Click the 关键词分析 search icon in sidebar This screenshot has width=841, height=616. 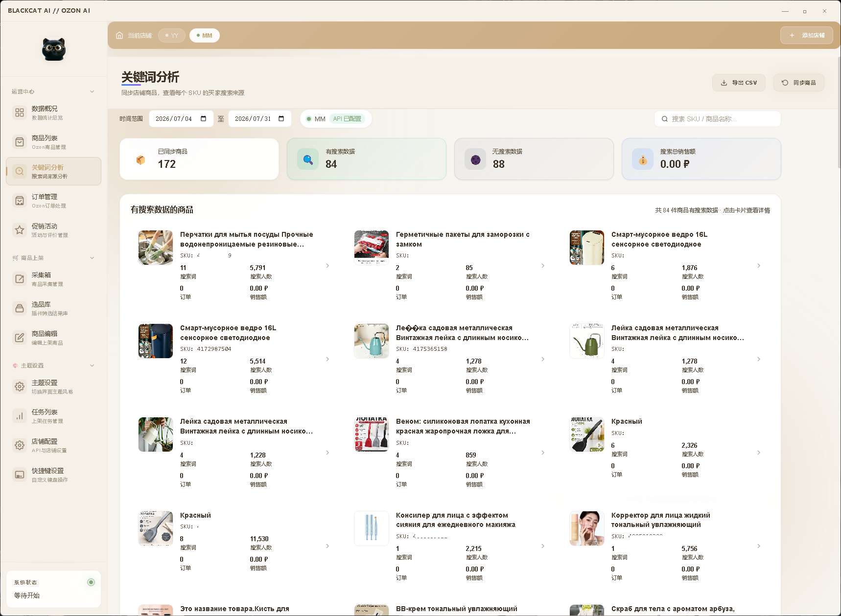[20, 171]
